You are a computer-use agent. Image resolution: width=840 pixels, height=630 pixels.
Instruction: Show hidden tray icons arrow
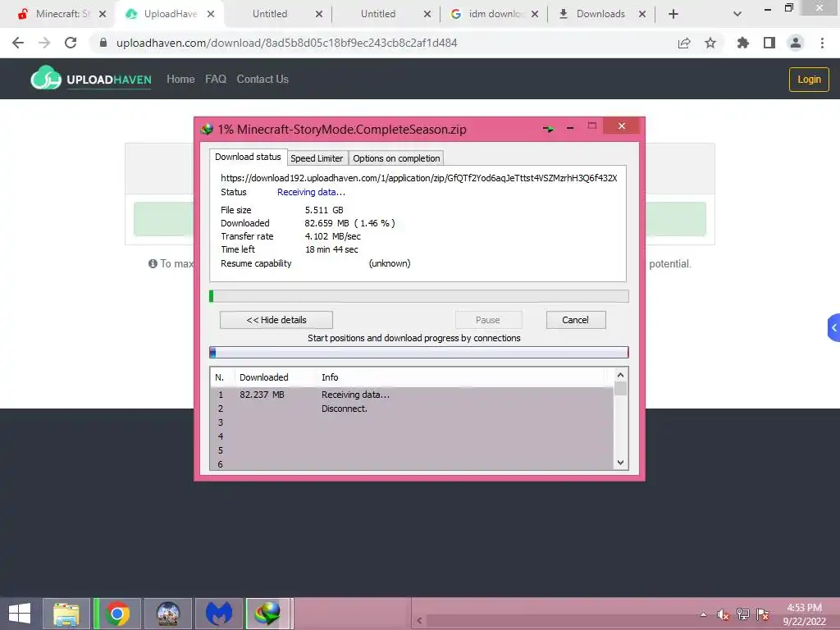pos(703,614)
